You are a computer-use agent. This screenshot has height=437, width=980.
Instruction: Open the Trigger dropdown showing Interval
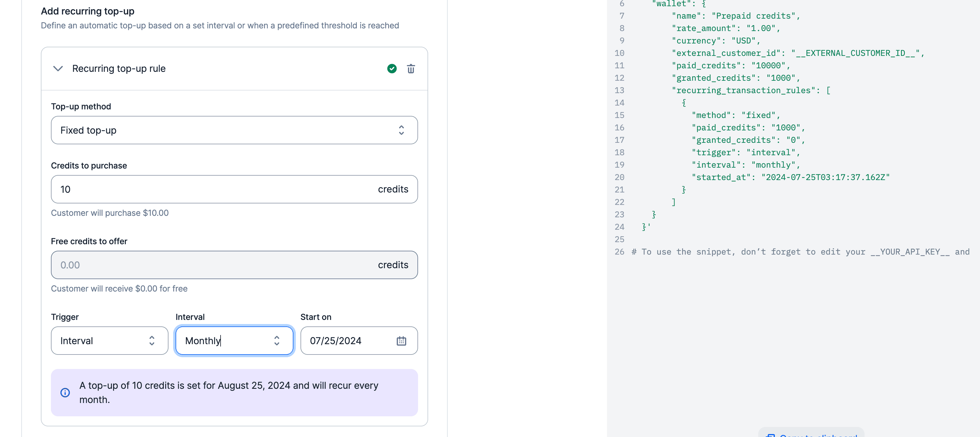(109, 341)
